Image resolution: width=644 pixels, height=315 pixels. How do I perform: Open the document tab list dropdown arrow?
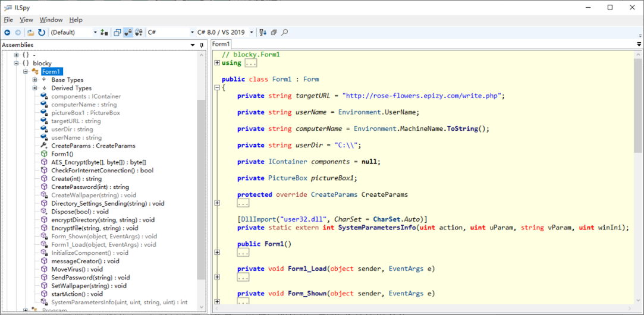pyautogui.click(x=639, y=44)
